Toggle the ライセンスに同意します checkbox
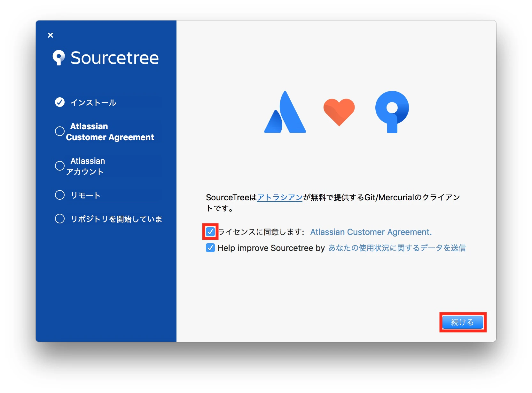The width and height of the screenshot is (532, 393). pos(210,232)
